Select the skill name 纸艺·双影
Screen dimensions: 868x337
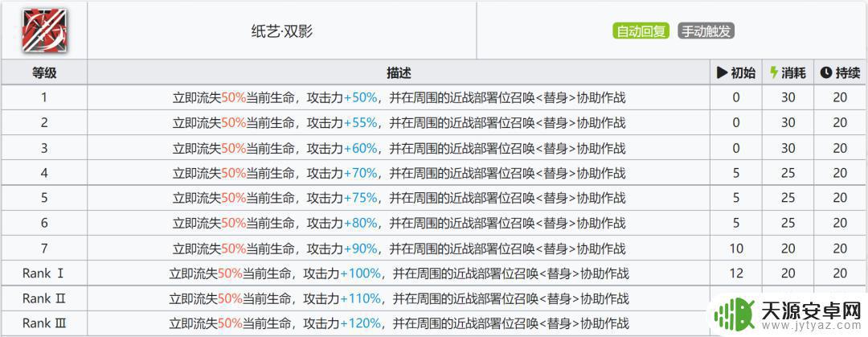(282, 31)
